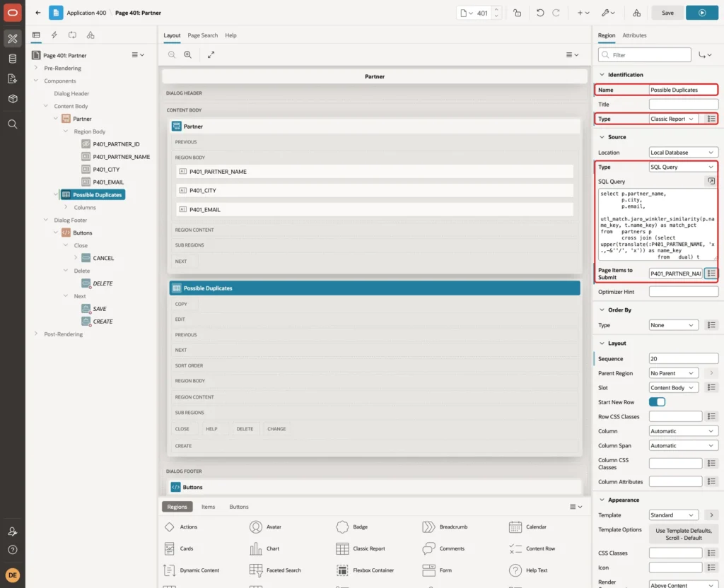Open Shared Components icon in top toolbar
Viewport: 724px width, 588px height.
click(637, 13)
